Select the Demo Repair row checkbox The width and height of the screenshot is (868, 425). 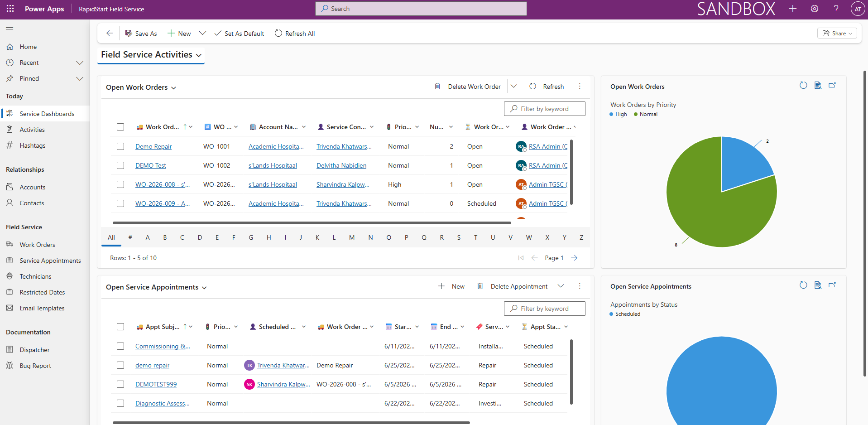tap(120, 146)
